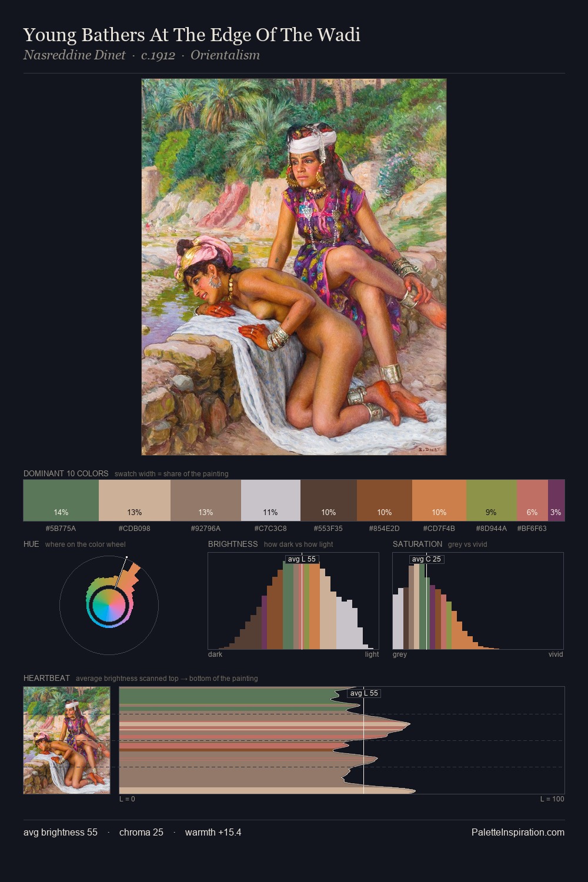Open the PaletteInspiration.com link
The image size is (588, 882).
(x=518, y=832)
